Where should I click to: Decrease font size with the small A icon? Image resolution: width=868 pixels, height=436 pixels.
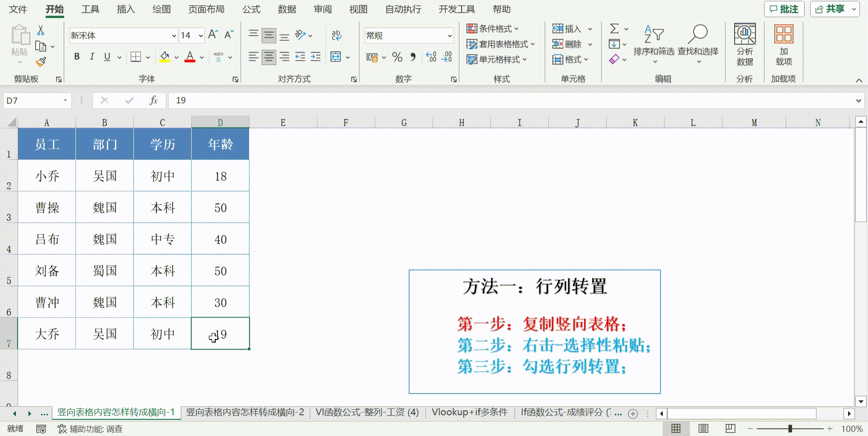tap(229, 34)
